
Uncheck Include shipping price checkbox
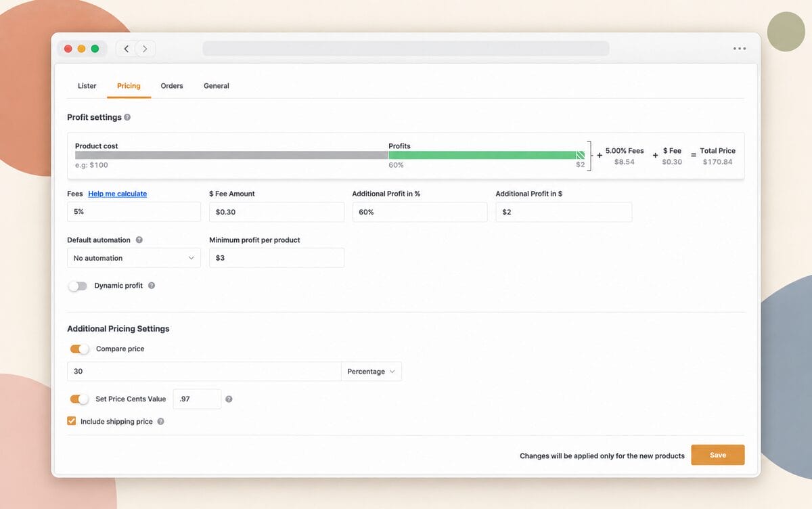coord(72,421)
